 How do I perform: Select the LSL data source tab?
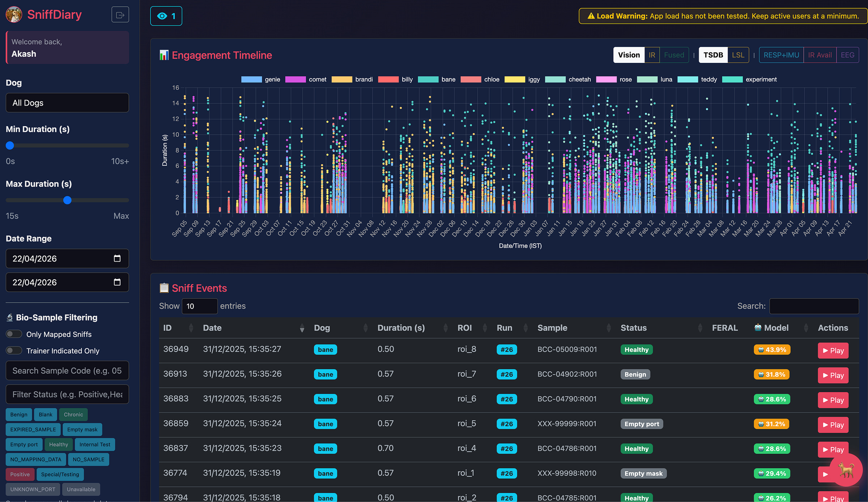click(x=738, y=55)
